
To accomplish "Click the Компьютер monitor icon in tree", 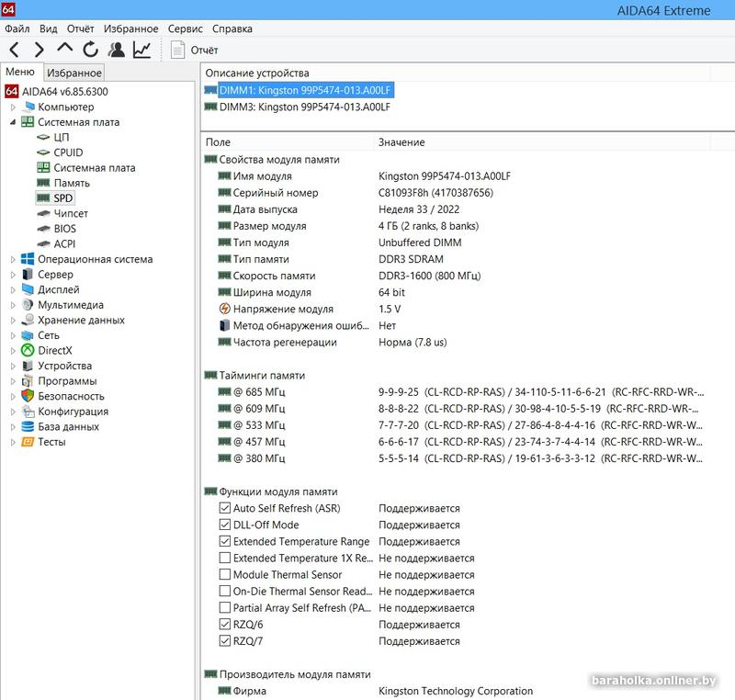I will point(28,107).
